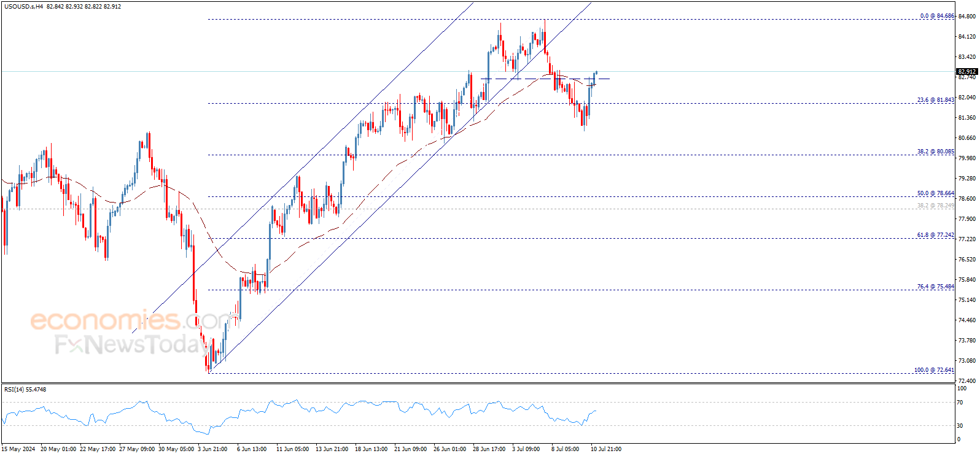
Task: Select the 100.0 @ 72.641 Fibonacci label
Action: click(935, 370)
